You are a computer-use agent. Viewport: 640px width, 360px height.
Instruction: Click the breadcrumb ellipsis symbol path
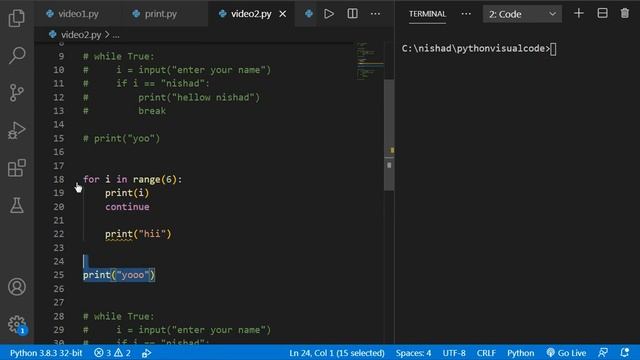coord(116,35)
